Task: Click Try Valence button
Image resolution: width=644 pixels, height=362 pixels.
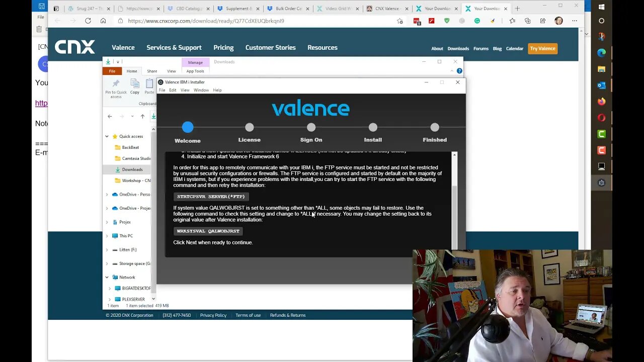Action: click(x=542, y=49)
